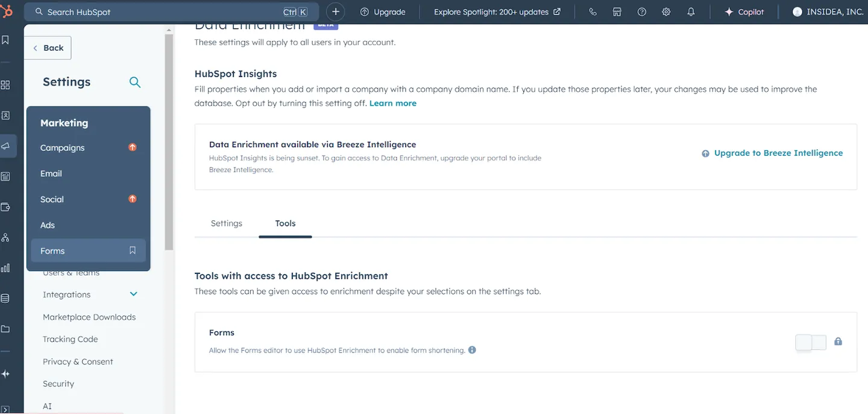Open AI settings item
Viewport: 868px width, 414px height.
tap(48, 406)
